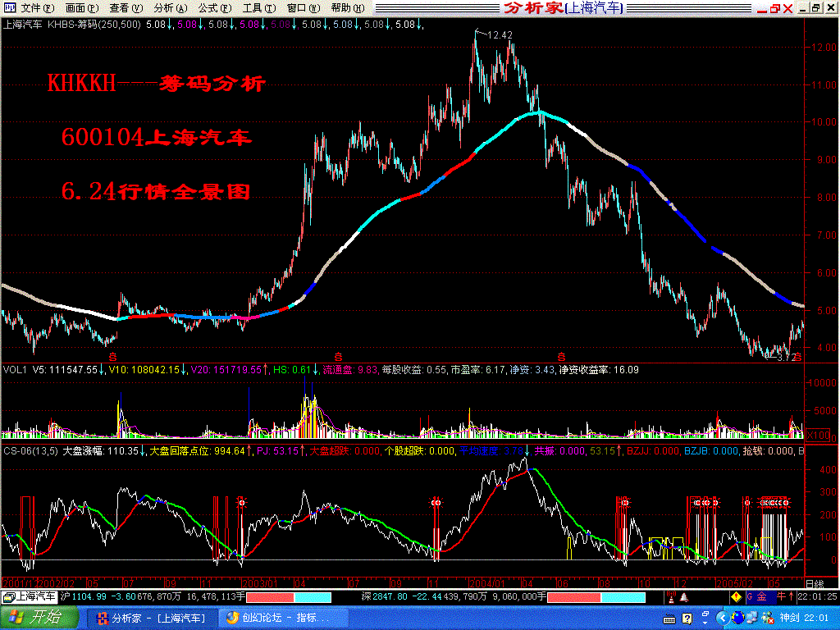The height and width of the screenshot is (630, 840).
Task: Select the 上海汽车 tab in status bar
Action: click(30, 596)
